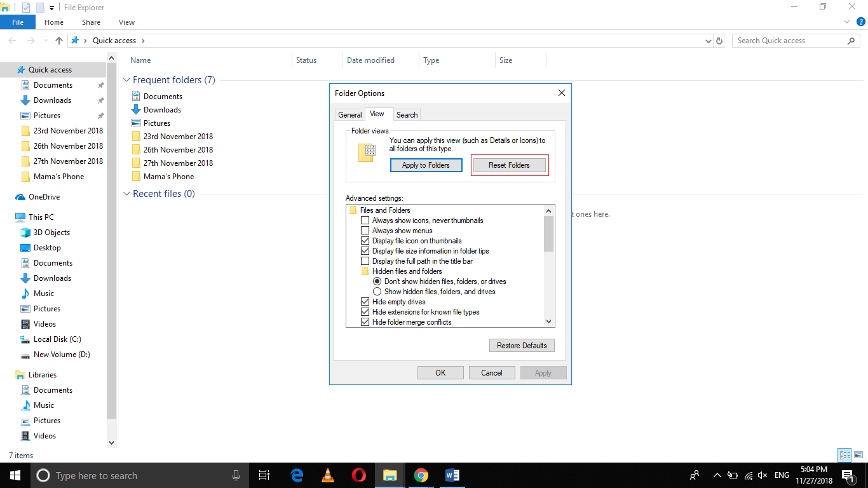The height and width of the screenshot is (488, 868).
Task: Collapse the Frequent folders section
Action: tap(126, 79)
